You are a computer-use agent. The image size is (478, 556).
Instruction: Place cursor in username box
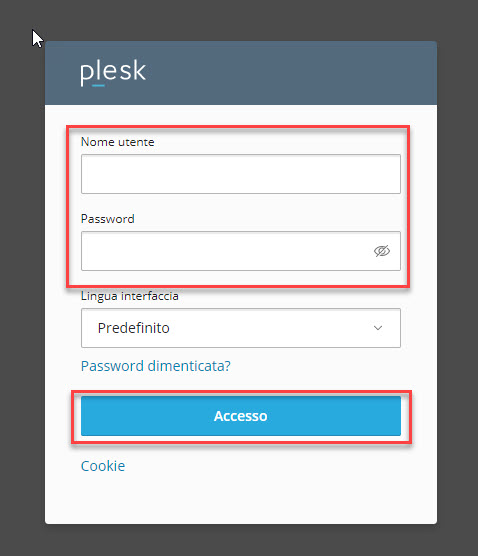tap(241, 174)
